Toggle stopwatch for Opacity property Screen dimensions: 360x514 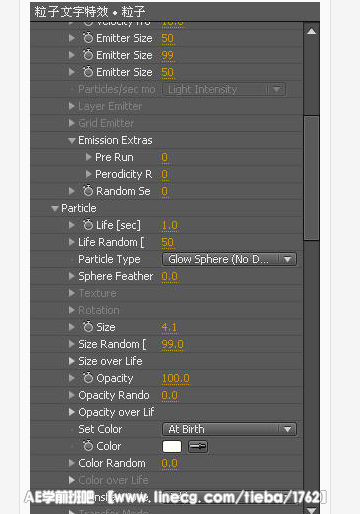[88, 378]
